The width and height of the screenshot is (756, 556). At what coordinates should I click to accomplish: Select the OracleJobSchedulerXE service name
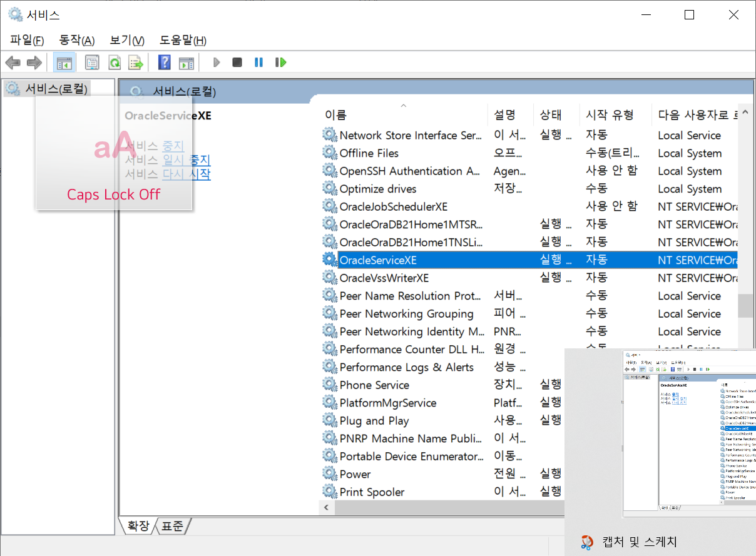(x=394, y=206)
